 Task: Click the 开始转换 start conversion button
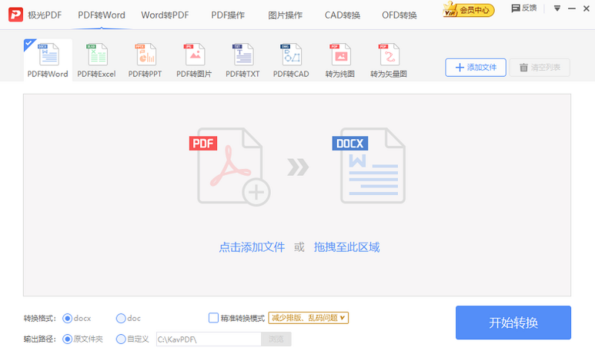coord(513,323)
